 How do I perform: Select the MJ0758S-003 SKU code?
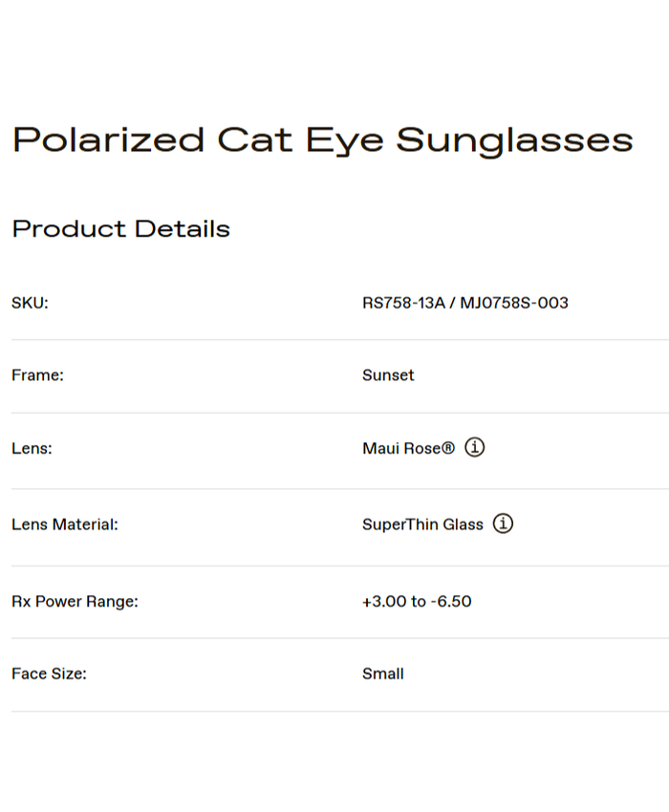[x=514, y=303]
